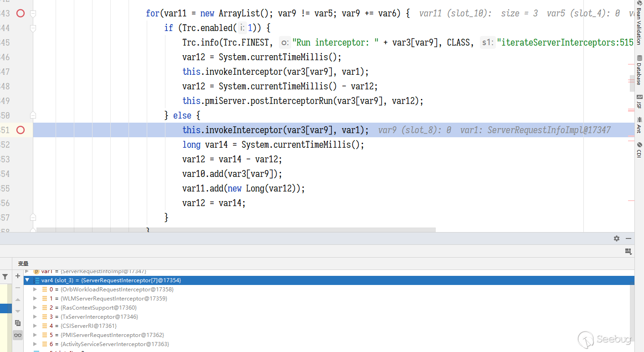Add a new watch with plus icon
Image resolution: width=644 pixels, height=352 pixels.
[18, 276]
